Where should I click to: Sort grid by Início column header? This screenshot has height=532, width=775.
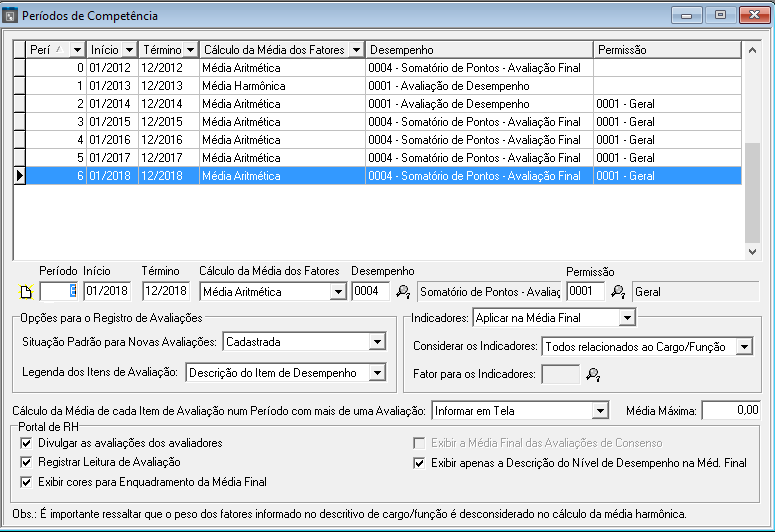[111, 49]
